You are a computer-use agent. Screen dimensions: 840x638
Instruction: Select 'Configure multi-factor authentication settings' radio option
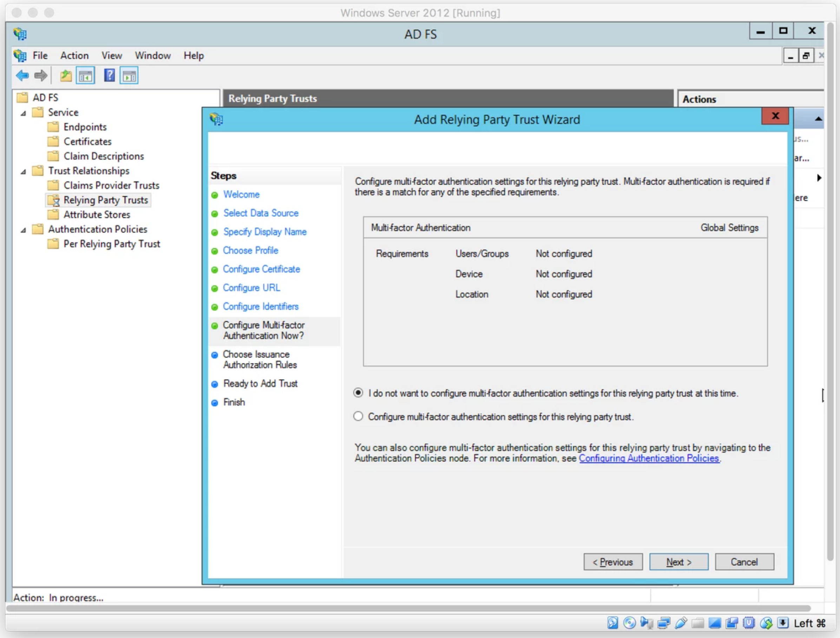pyautogui.click(x=358, y=416)
